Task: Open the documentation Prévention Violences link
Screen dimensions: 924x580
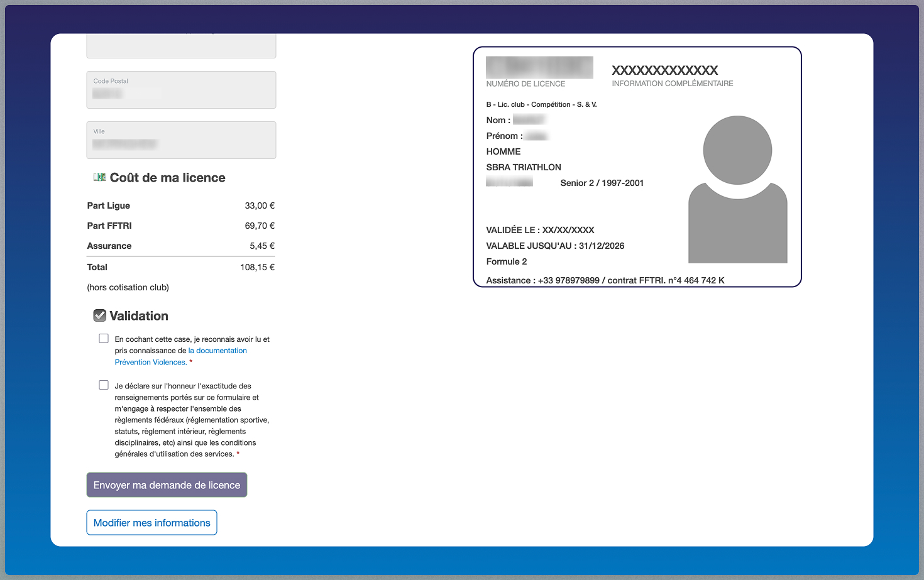Action: pos(217,351)
